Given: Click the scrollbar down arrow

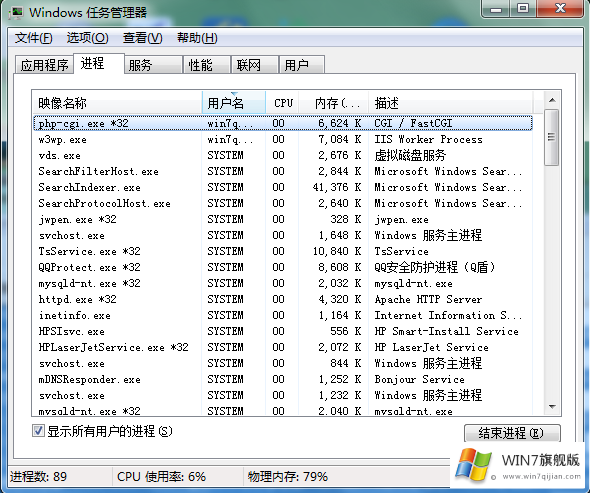Looking at the screenshot, I should [x=552, y=406].
